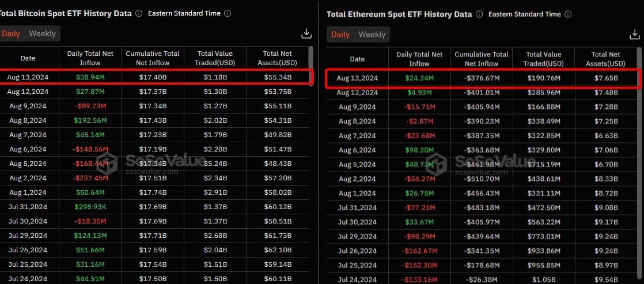The width and height of the screenshot is (644, 284).
Task: Select Bitcoin cumulative inflow $17.74B
Action: tap(153, 192)
